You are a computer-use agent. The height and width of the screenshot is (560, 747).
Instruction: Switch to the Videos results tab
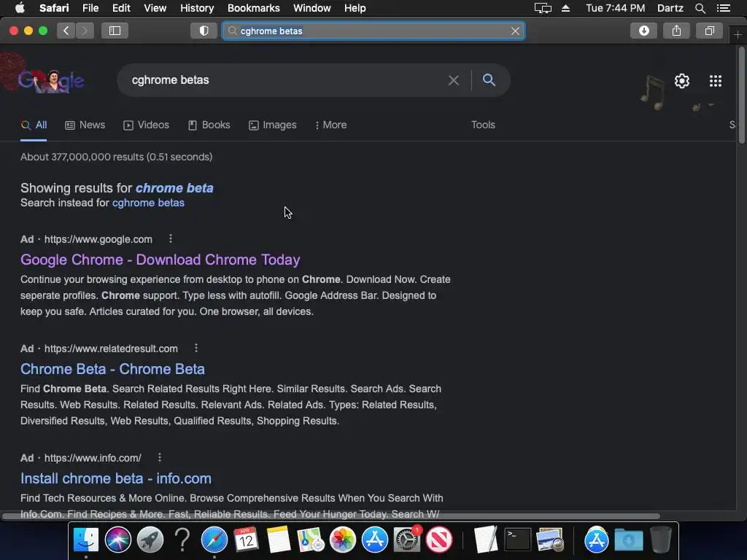pyautogui.click(x=146, y=125)
